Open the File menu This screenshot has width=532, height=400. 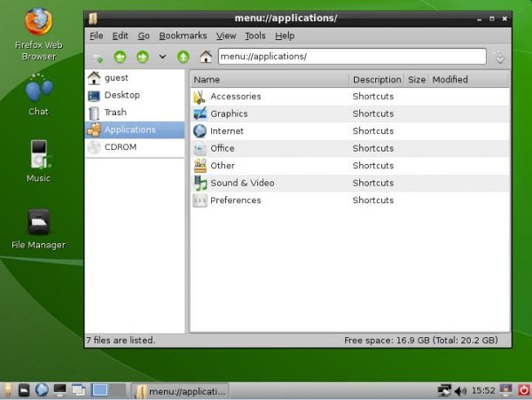point(97,35)
